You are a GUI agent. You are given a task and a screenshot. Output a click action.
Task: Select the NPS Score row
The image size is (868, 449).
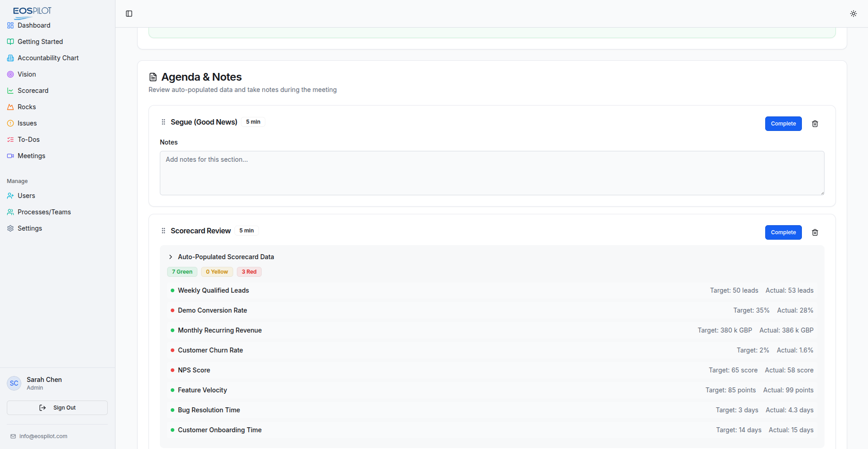(x=492, y=370)
